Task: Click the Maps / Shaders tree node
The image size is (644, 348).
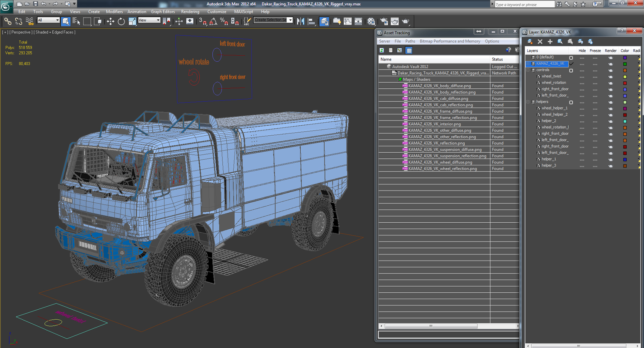Action: [x=416, y=80]
